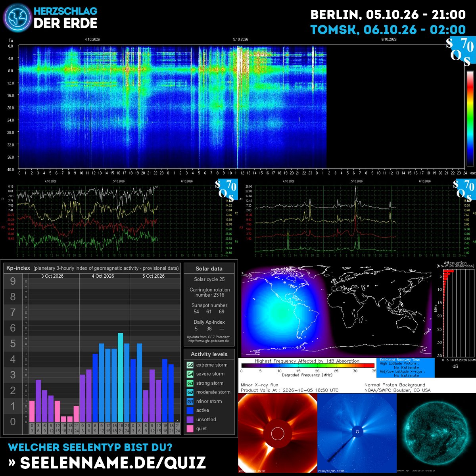This screenshot has height=476, width=476.
Task: Click the 'Herzschlag der Erde' title
Action: pyautogui.click(x=65, y=18)
